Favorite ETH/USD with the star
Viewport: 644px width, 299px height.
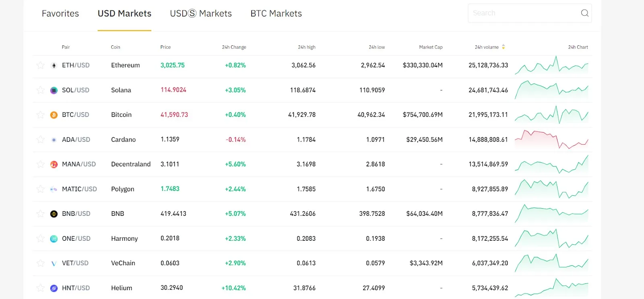coord(40,65)
